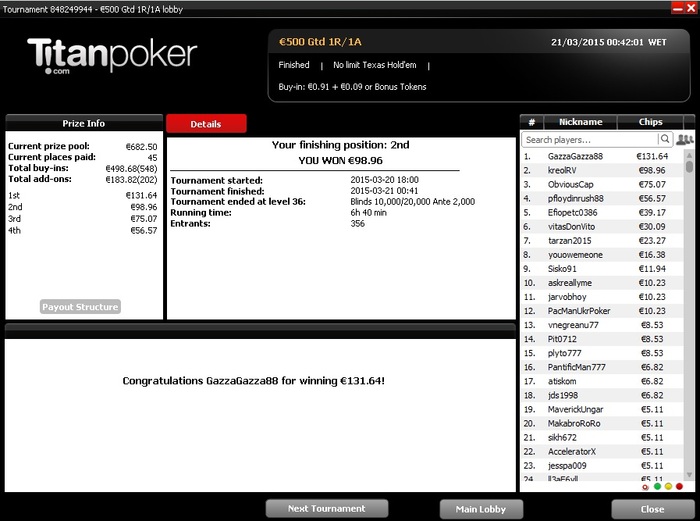Click the 4th place prize row in Prize Info

point(83,230)
